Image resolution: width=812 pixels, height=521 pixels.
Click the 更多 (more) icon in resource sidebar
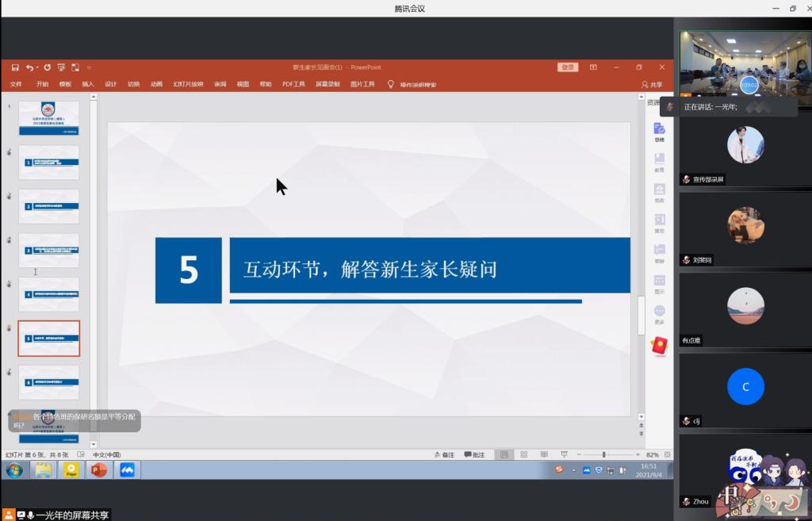659,315
